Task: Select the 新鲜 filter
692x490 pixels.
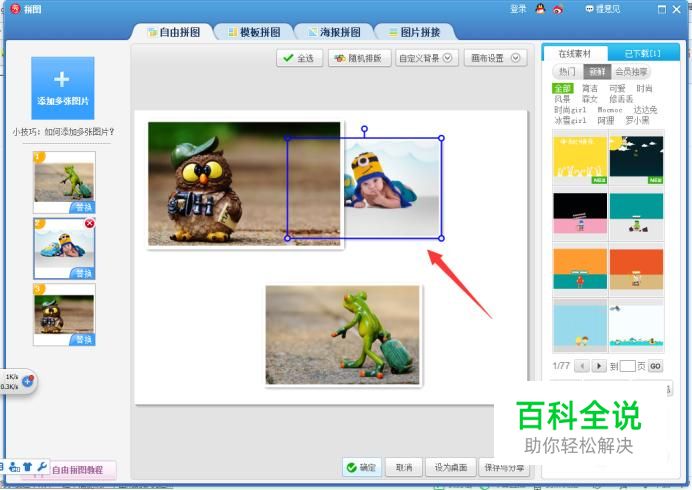Action: [x=597, y=72]
